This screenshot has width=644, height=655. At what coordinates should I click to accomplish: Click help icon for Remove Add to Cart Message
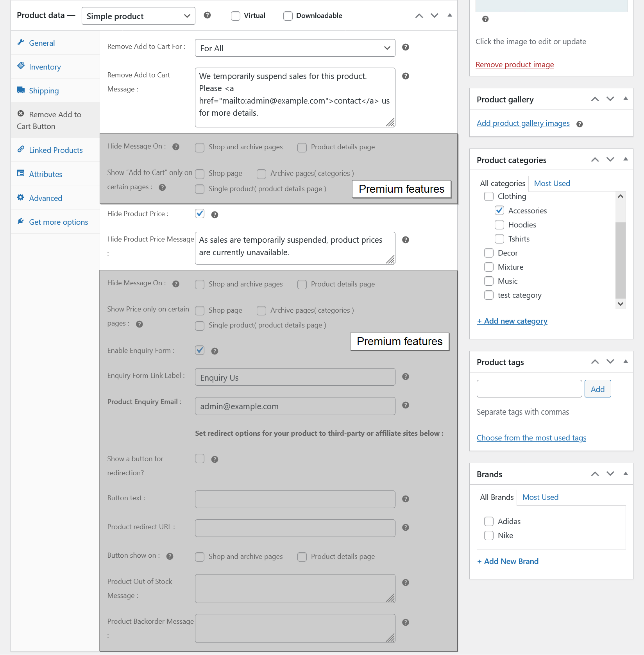[x=406, y=76]
